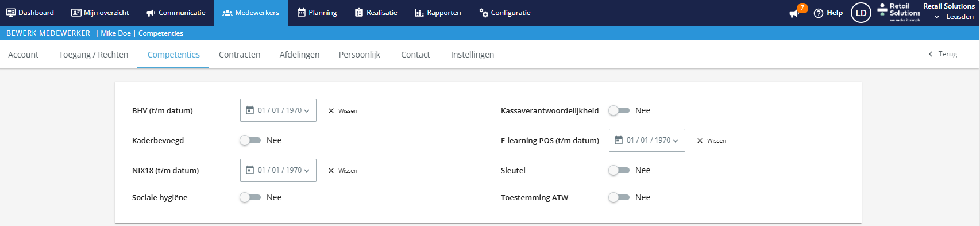Toggle the Toestemming ATW slider switch

point(619,197)
